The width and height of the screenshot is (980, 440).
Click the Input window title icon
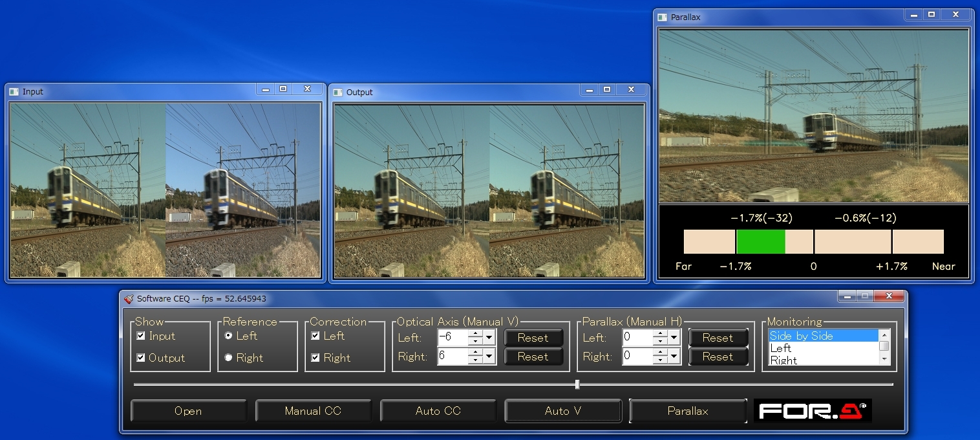click(14, 92)
